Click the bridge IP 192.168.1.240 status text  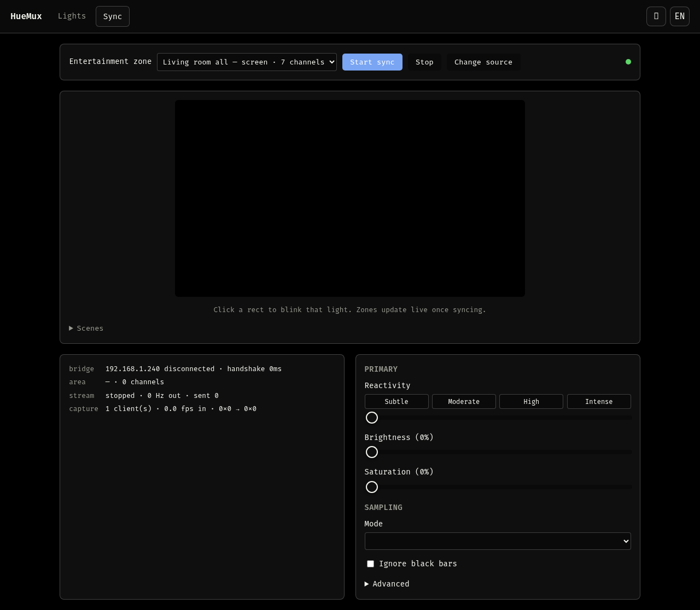click(x=194, y=369)
